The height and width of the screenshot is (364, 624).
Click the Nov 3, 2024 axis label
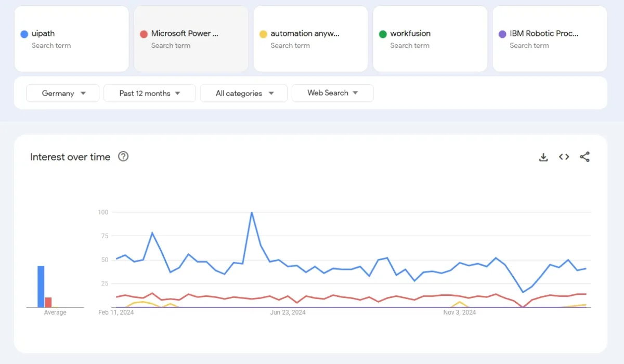pos(460,313)
